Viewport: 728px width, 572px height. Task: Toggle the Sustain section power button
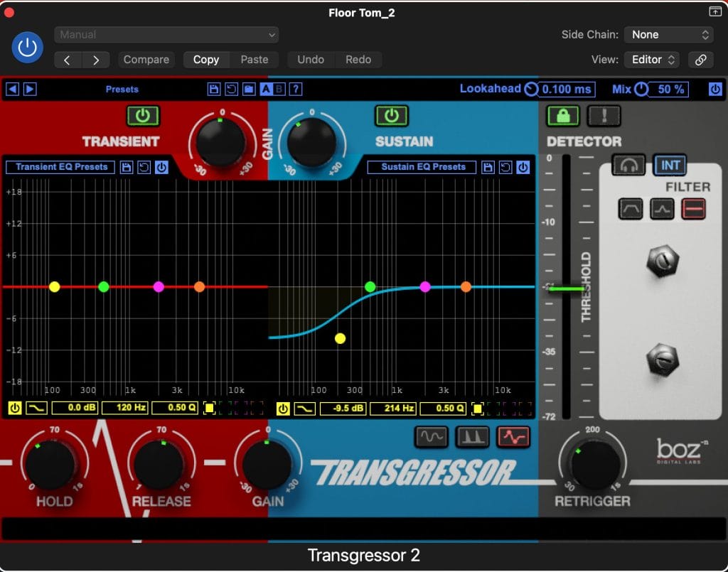pos(391,116)
